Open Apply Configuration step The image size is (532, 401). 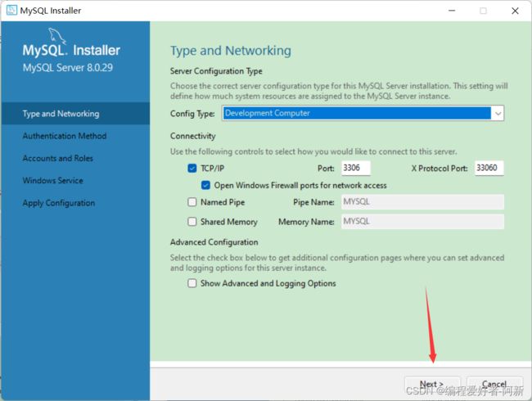pos(59,203)
